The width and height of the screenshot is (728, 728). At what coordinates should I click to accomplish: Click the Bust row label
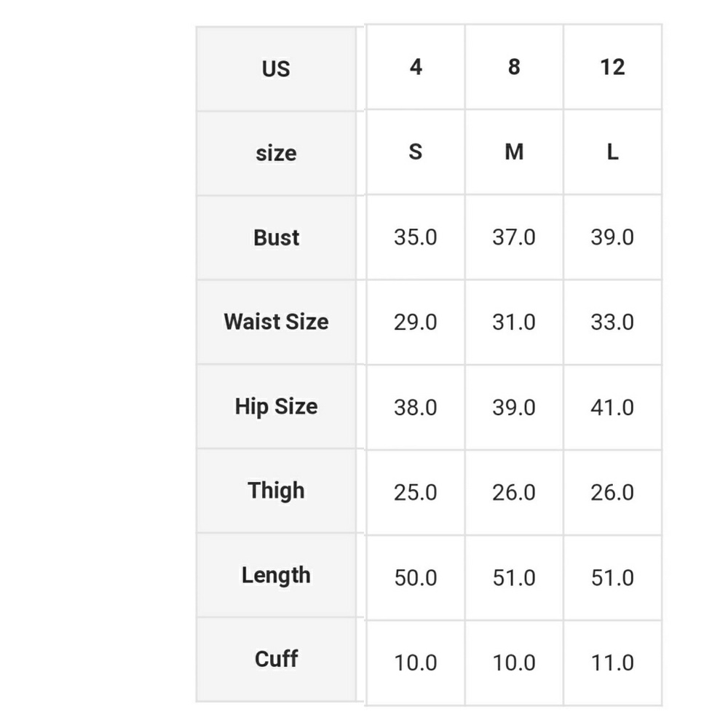tap(276, 237)
